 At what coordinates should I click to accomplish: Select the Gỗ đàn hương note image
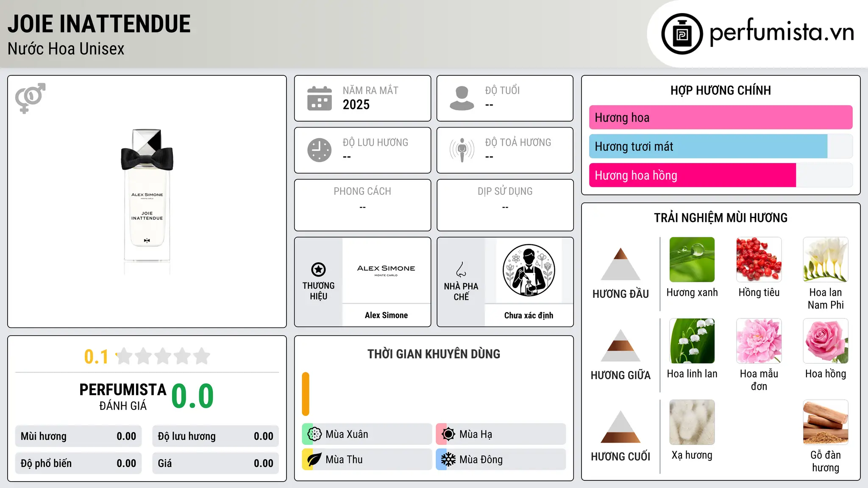(826, 422)
